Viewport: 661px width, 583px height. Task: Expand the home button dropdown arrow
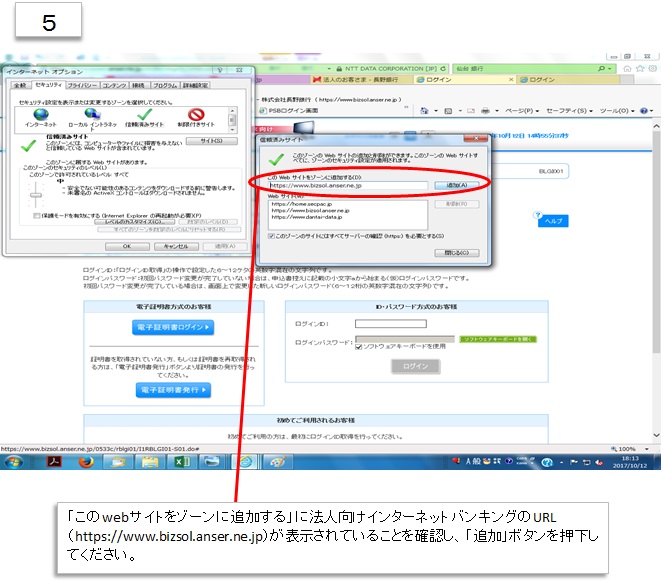click(436, 111)
